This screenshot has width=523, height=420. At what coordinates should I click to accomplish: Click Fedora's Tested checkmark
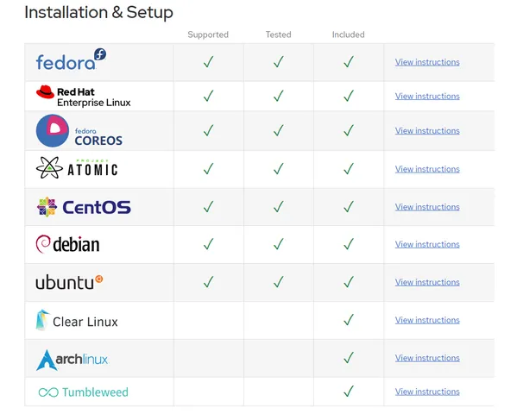pos(279,62)
